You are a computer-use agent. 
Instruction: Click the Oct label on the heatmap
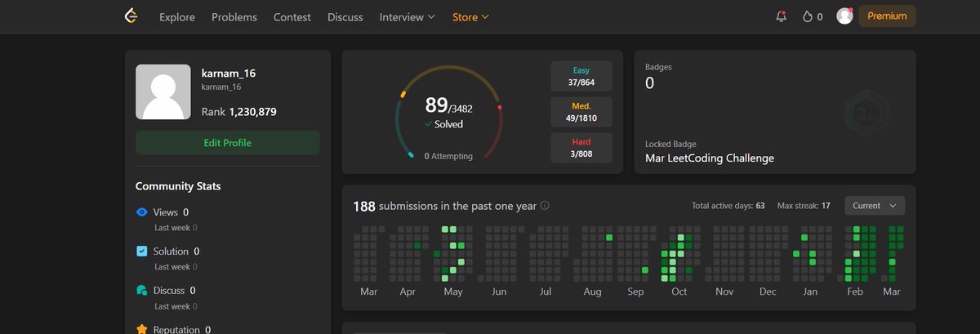pos(679,292)
